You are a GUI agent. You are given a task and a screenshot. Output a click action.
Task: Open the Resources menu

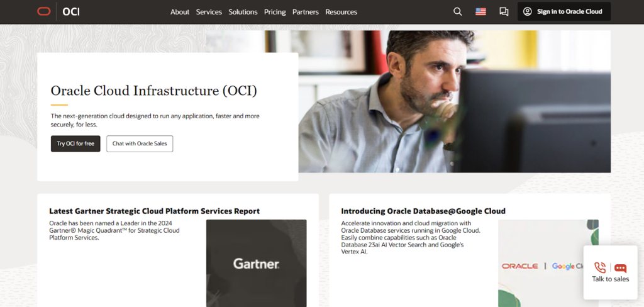341,12
